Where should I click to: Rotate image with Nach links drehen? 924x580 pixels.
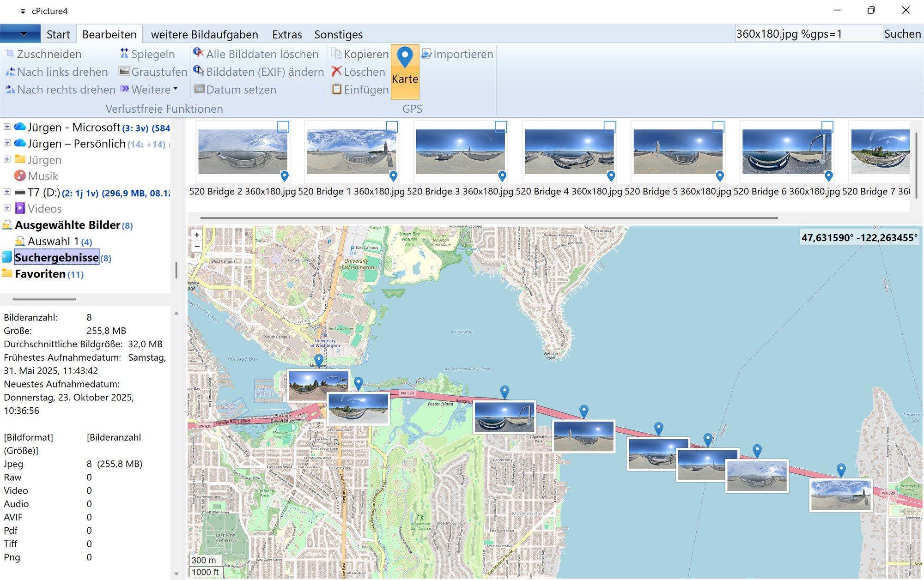[56, 72]
